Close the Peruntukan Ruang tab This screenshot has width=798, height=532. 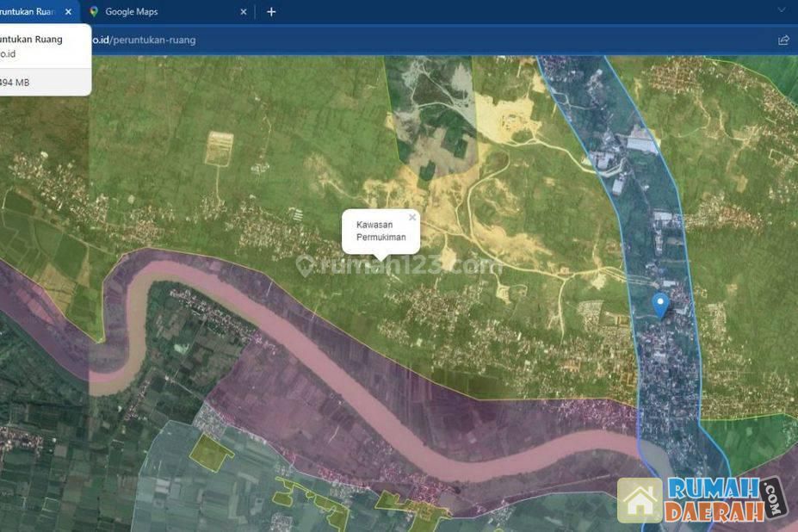[68, 12]
